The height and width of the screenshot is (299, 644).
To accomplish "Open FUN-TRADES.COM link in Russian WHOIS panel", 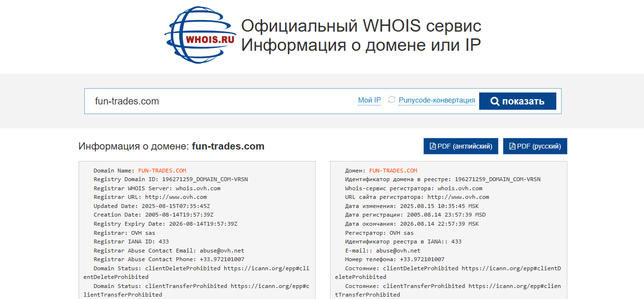I will [x=393, y=170].
